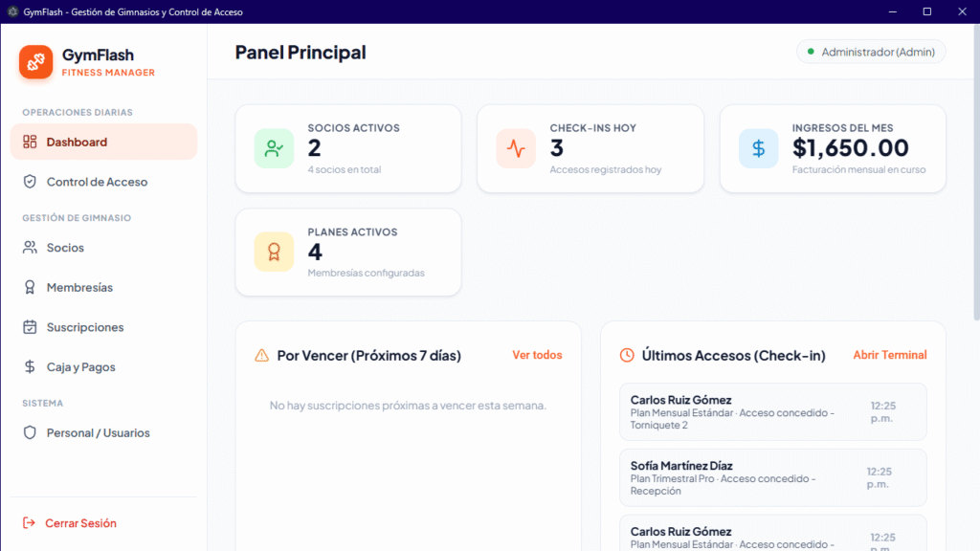Open the Dashboard menu item

click(103, 142)
